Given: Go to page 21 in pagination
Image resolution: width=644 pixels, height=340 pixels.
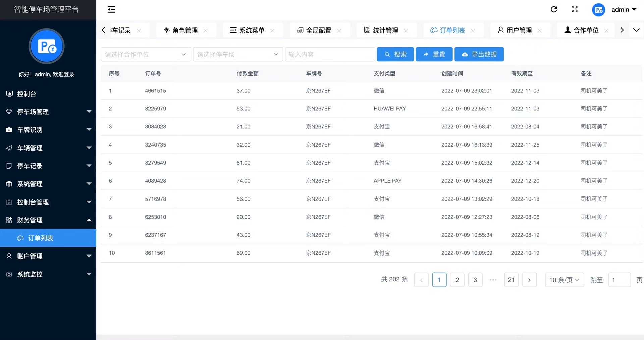Looking at the screenshot, I should [511, 280].
